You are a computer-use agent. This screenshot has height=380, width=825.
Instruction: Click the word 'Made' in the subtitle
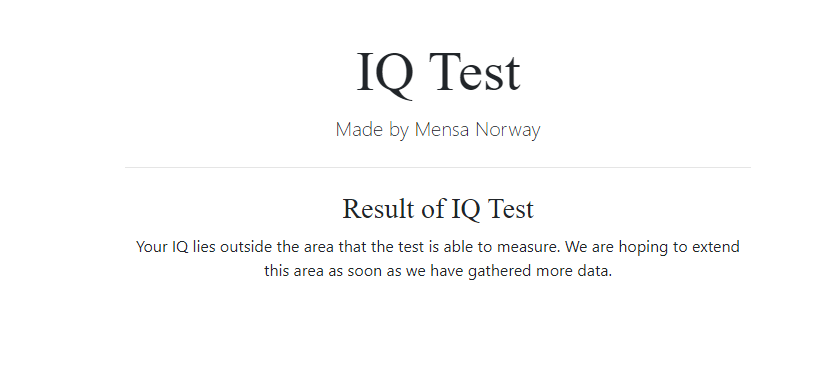[x=360, y=129]
